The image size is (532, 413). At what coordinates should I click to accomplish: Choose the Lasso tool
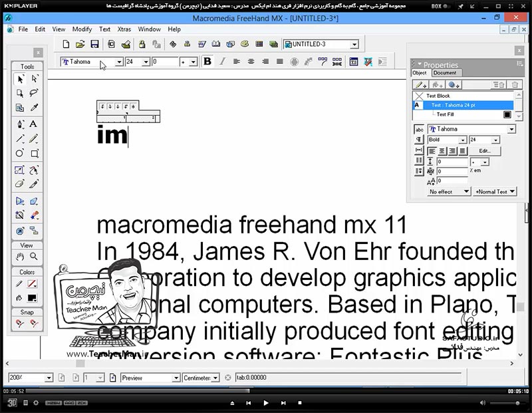[x=34, y=93]
